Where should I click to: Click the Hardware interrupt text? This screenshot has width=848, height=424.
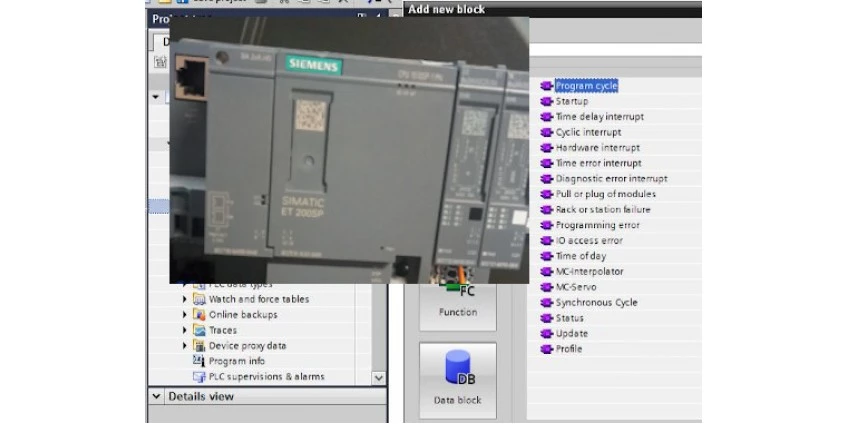pos(598,148)
